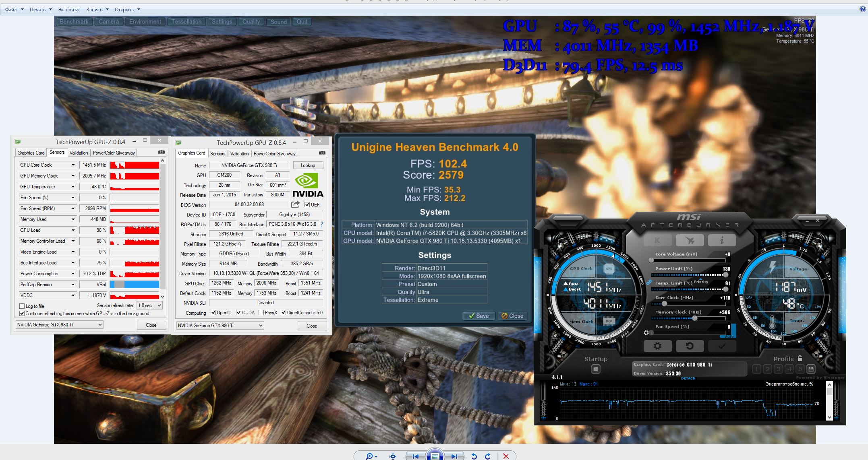
Task: Click the Afterburner reset settings arrow
Action: click(x=689, y=346)
